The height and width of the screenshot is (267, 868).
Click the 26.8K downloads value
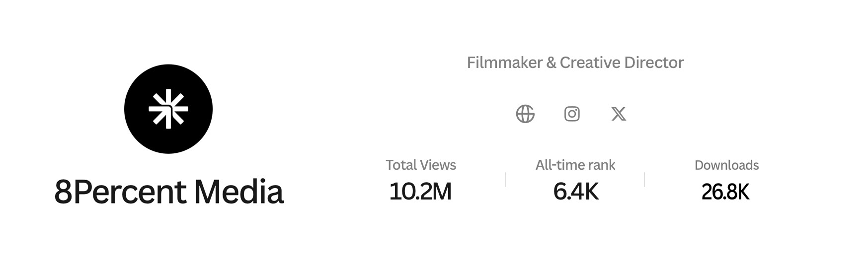[x=725, y=192]
